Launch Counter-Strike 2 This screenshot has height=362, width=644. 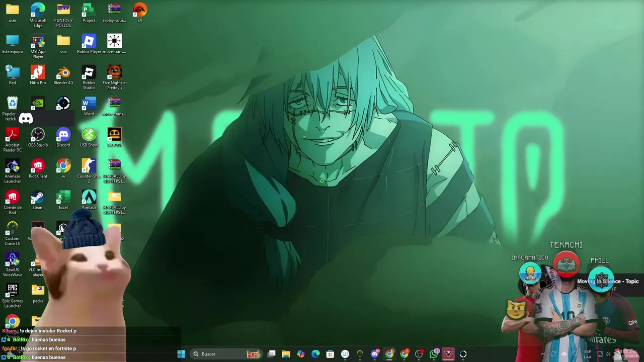point(89,170)
